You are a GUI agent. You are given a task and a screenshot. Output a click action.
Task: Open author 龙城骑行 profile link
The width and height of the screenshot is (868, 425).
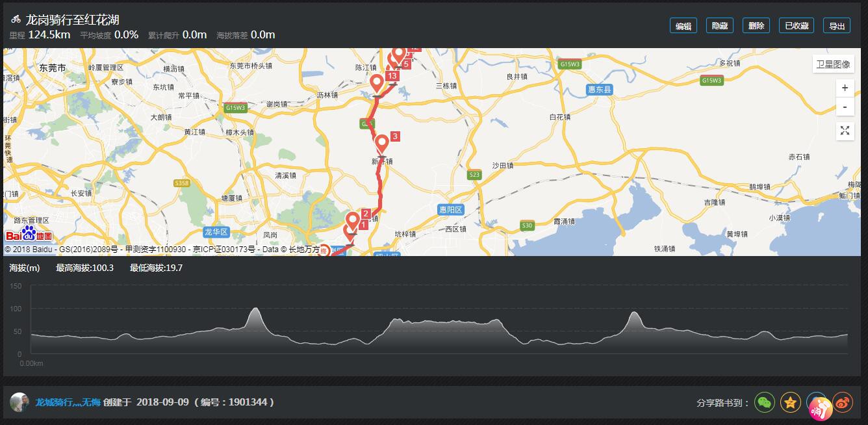tap(68, 402)
